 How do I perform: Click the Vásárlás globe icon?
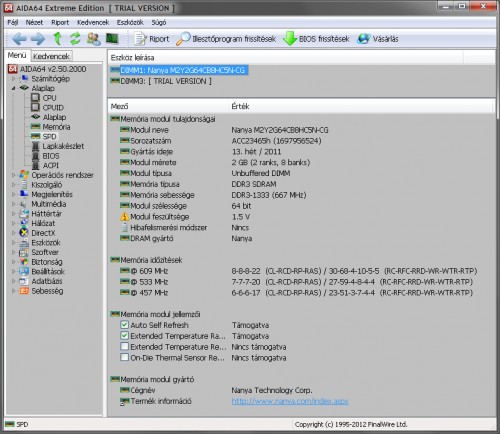click(x=363, y=39)
